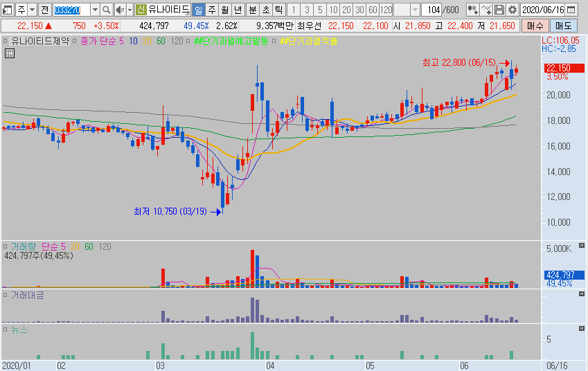Screen dimensions: 588x371
Task: Switch to 월 monthly chart period
Action: click(x=224, y=10)
